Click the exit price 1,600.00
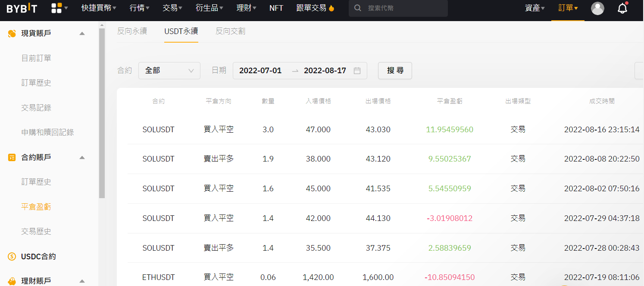The image size is (644, 286). (x=378, y=277)
